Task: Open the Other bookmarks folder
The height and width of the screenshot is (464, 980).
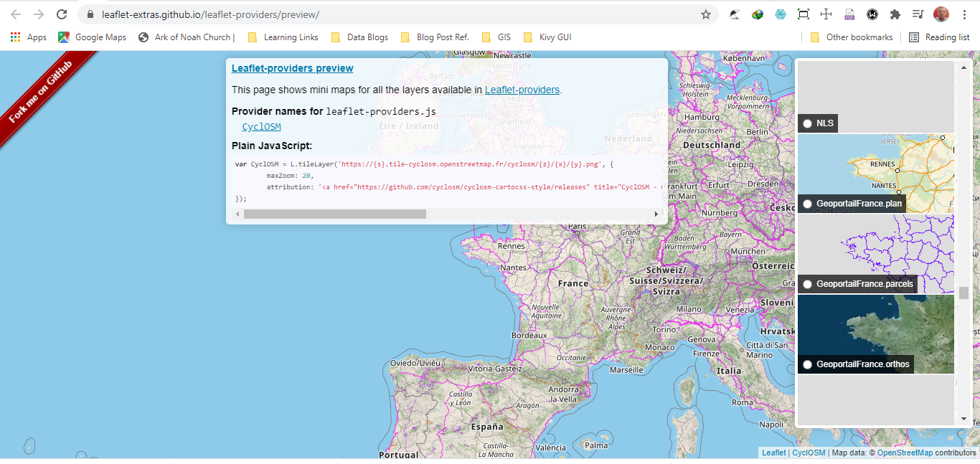Action: 852,37
